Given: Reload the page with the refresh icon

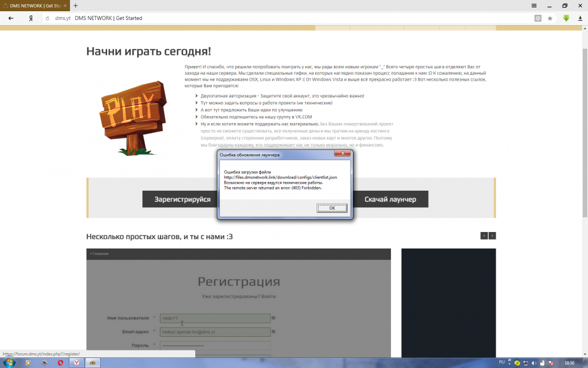Looking at the screenshot, I should [x=47, y=18].
